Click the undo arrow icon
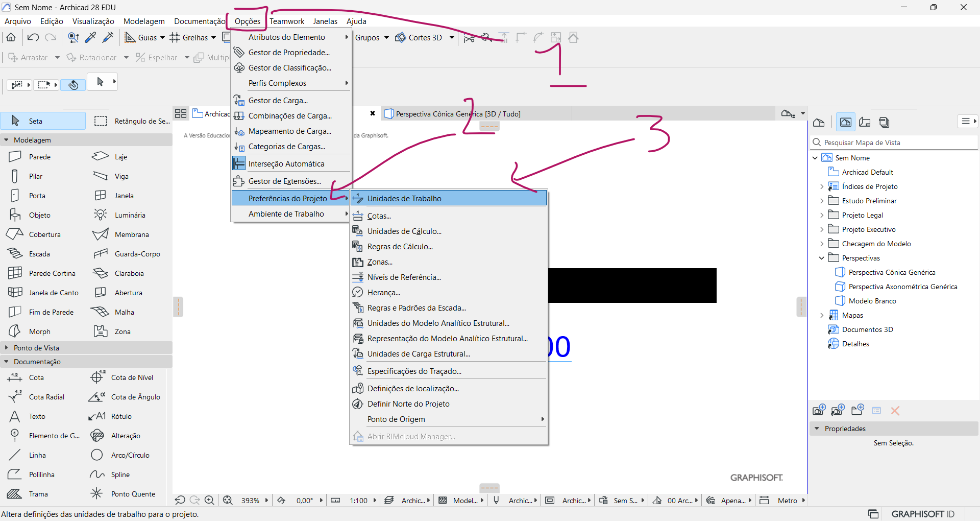 [33, 37]
